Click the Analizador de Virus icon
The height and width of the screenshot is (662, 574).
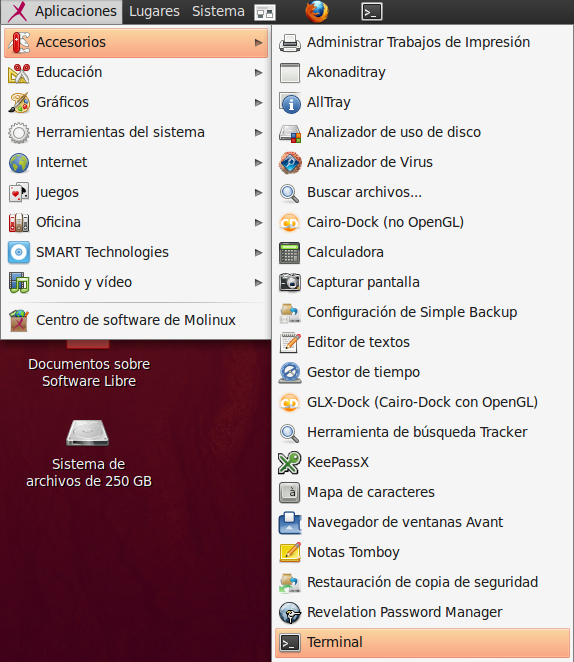(290, 163)
